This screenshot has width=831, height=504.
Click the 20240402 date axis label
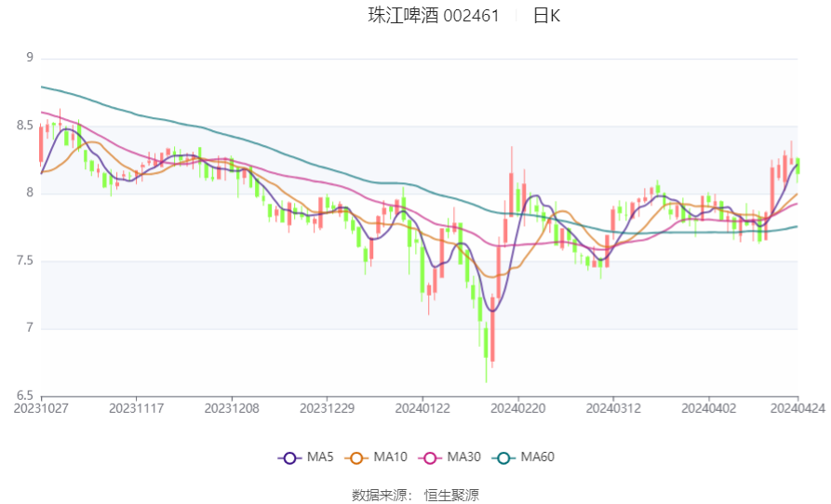(708, 408)
